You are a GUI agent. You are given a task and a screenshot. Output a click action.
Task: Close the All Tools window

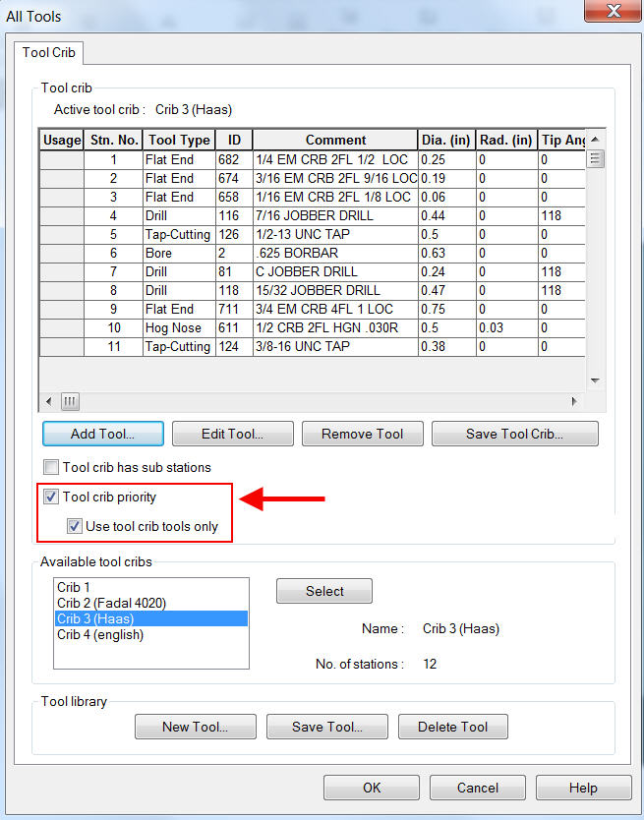(x=613, y=11)
